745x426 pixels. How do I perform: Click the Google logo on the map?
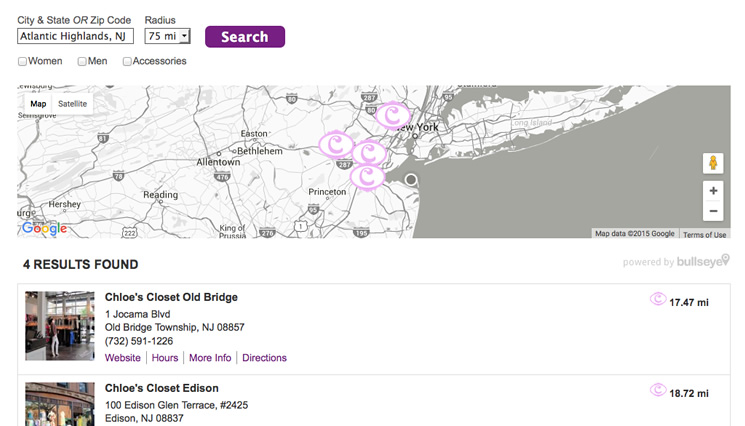click(x=44, y=228)
